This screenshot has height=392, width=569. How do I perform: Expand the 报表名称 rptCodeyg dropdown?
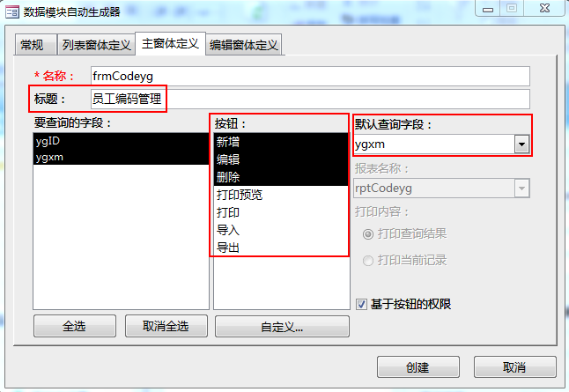(521, 189)
